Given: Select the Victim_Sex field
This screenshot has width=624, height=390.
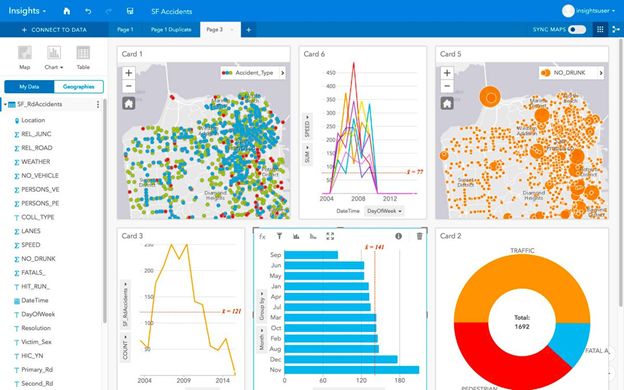Looking at the screenshot, I should click(x=36, y=342).
